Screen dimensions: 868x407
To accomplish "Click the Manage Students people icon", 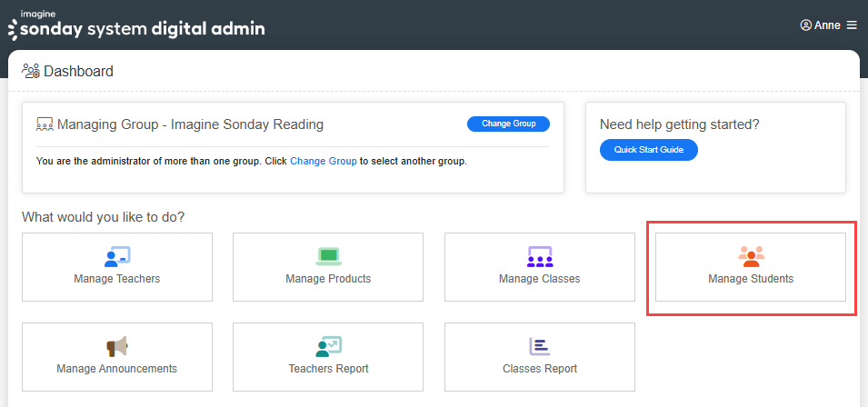I will click(x=751, y=256).
